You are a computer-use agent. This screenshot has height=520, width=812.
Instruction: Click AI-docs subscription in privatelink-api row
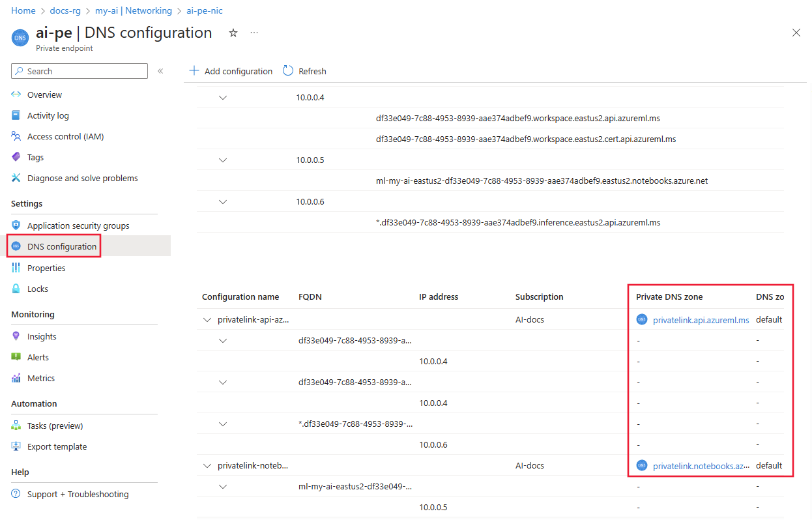point(530,319)
